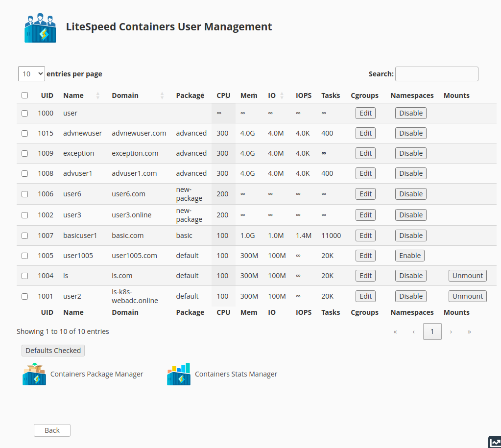The height and width of the screenshot is (448, 501).
Task: Click the chart icon in the bottom-right corner
Action: click(x=495, y=442)
